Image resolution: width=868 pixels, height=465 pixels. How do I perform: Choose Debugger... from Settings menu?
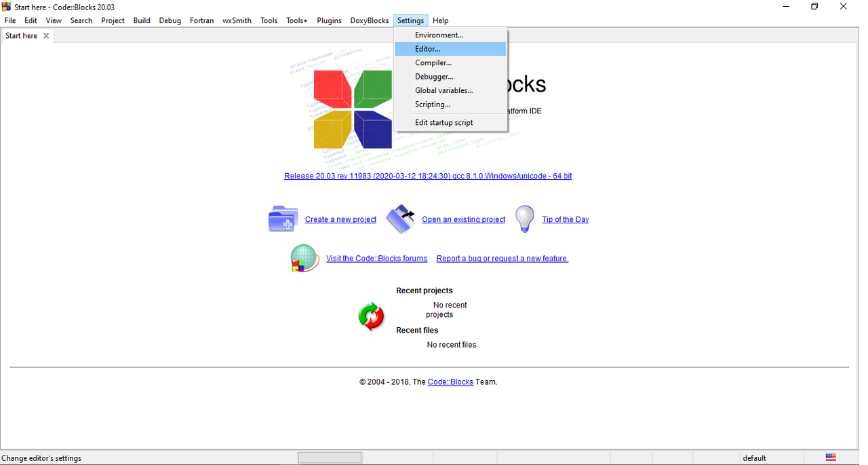coord(450,77)
